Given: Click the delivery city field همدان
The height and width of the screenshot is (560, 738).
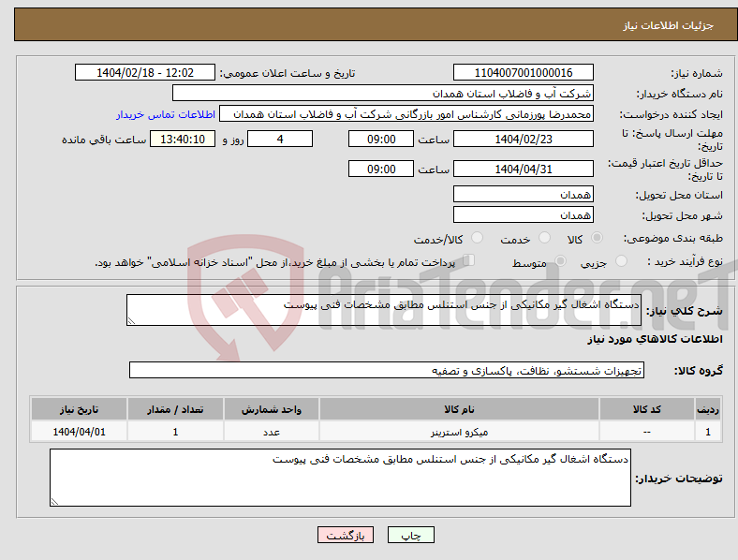Looking at the screenshot, I should tap(523, 214).
